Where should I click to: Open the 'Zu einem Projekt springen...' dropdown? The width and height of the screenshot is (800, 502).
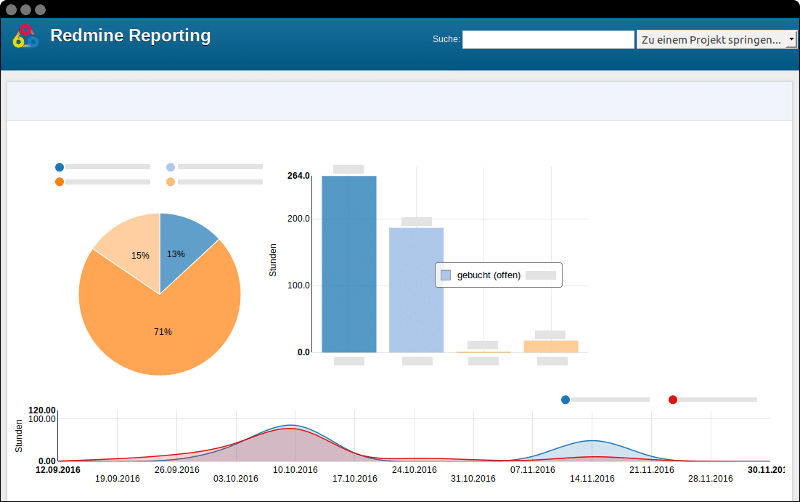tap(716, 39)
